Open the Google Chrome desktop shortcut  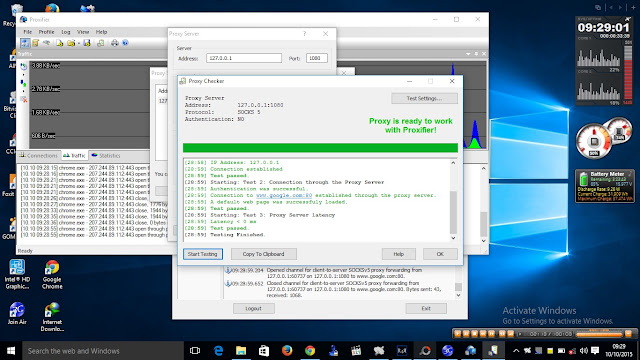coord(52,275)
